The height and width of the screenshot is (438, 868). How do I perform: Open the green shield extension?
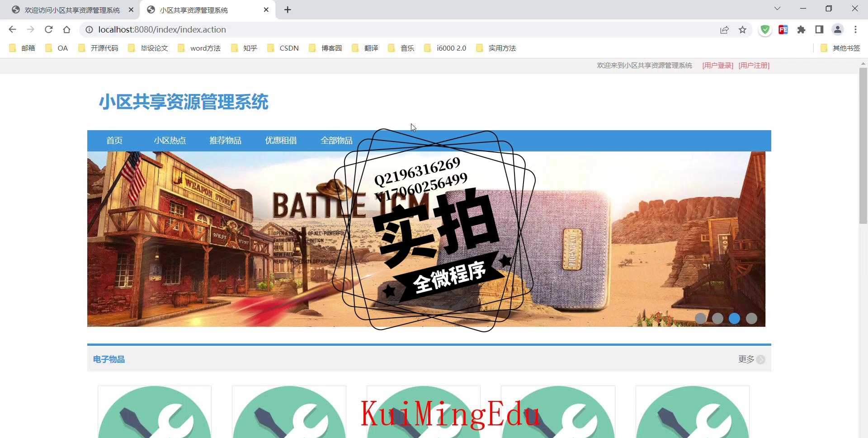point(765,29)
